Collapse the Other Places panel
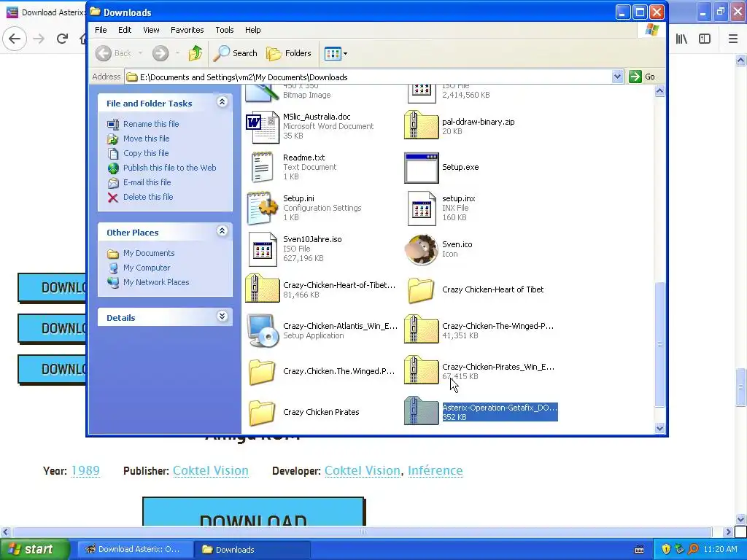Viewport: 747px width, 560px height. (222, 231)
